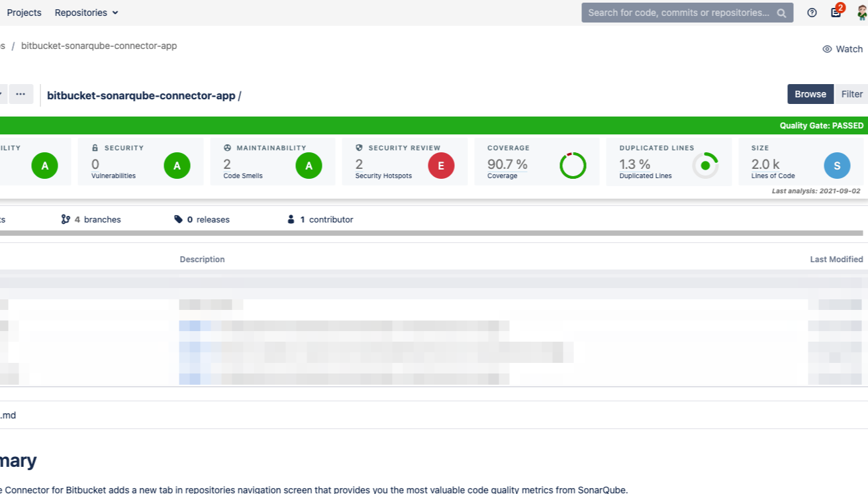Image resolution: width=868 pixels, height=494 pixels.
Task: Open the Projects menu item
Action: 24,13
